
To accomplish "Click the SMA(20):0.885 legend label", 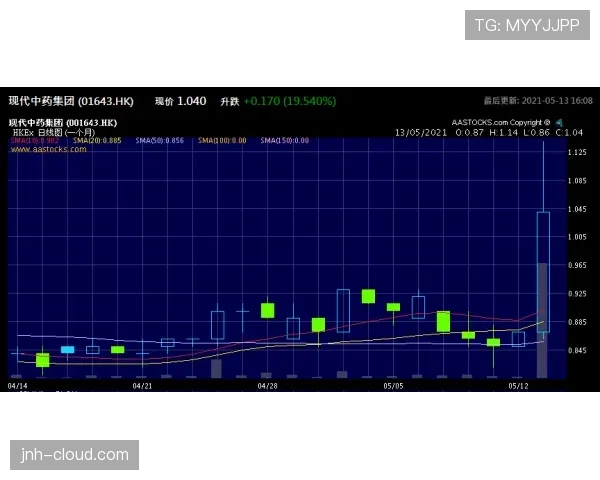I will 97,140.
